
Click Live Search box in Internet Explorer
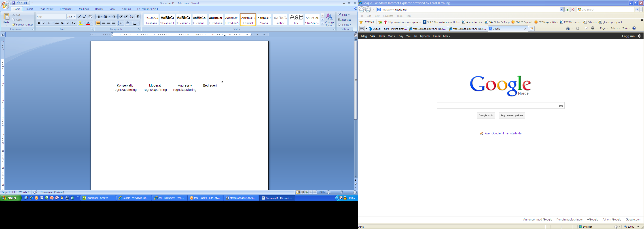(605, 9)
